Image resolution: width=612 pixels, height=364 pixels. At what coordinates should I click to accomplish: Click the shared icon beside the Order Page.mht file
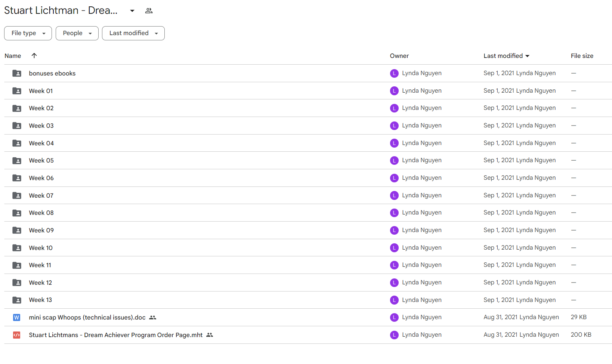point(210,335)
